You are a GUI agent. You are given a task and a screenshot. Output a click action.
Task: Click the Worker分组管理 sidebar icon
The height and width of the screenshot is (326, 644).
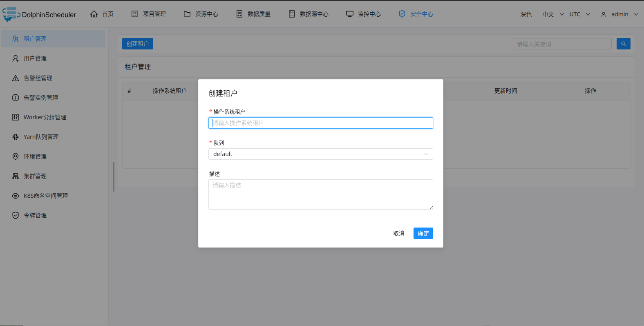point(16,117)
